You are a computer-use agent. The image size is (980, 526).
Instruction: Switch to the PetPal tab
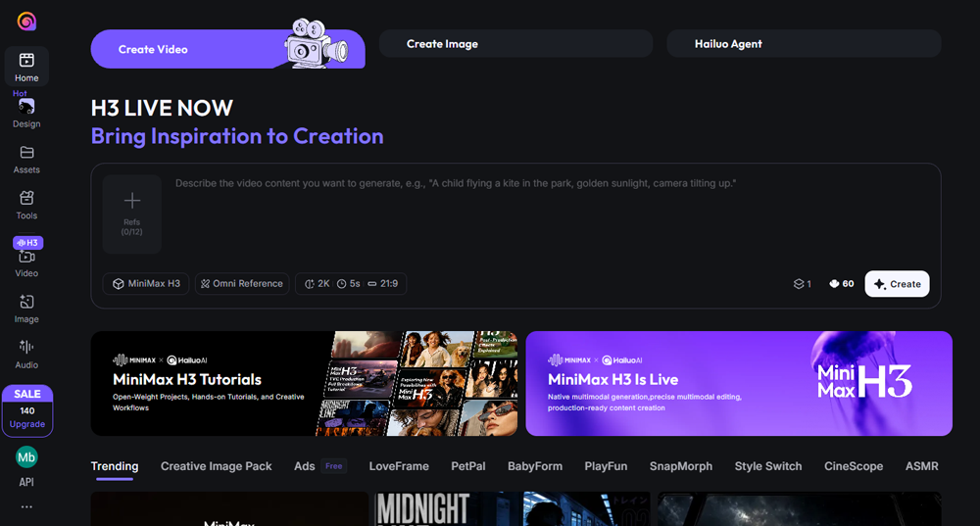pyautogui.click(x=468, y=466)
